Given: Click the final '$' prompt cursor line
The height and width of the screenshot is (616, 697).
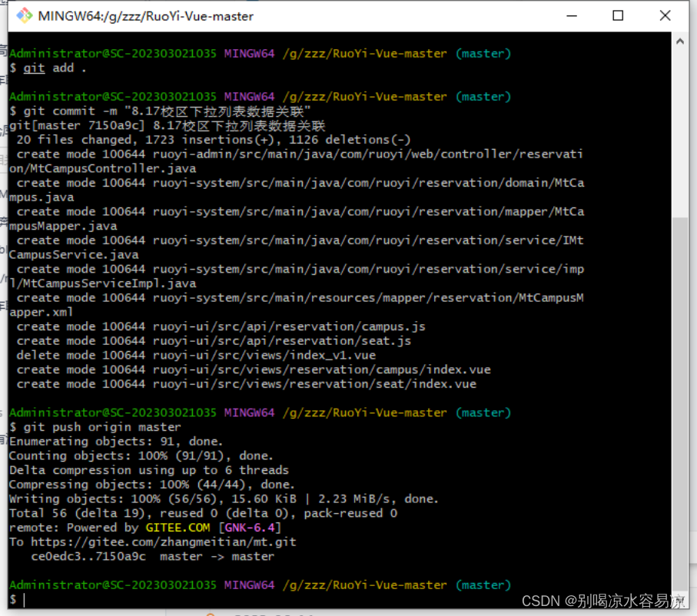Looking at the screenshot, I should pos(18,600).
